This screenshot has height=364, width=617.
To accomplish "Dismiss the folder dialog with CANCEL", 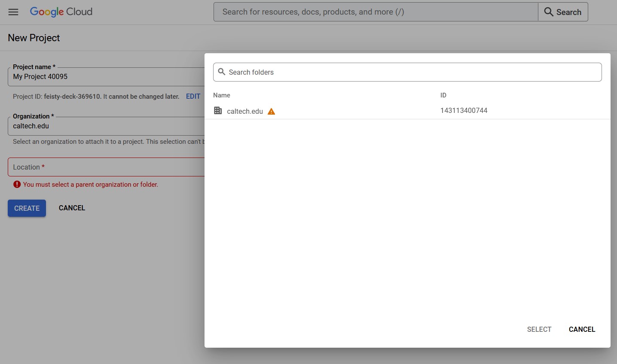I will coord(582,329).
